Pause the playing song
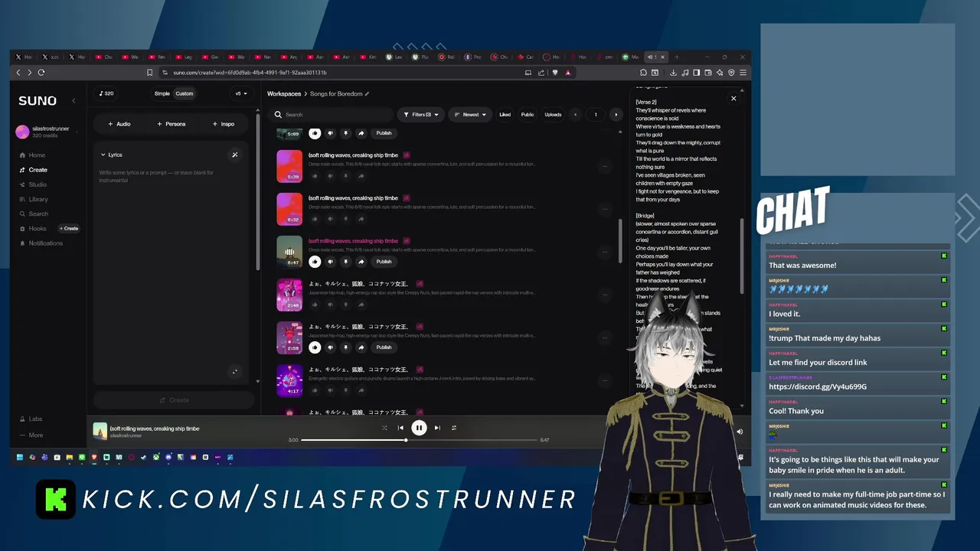This screenshot has width=980, height=551. pos(419,428)
